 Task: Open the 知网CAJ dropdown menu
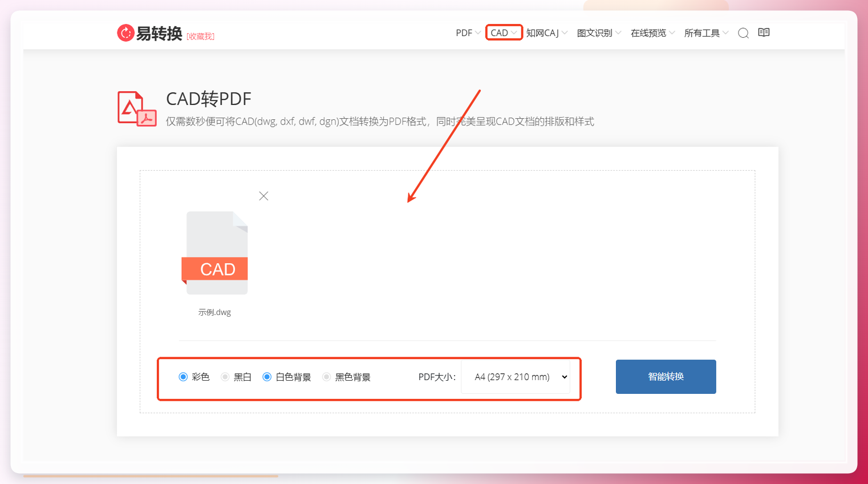click(547, 33)
